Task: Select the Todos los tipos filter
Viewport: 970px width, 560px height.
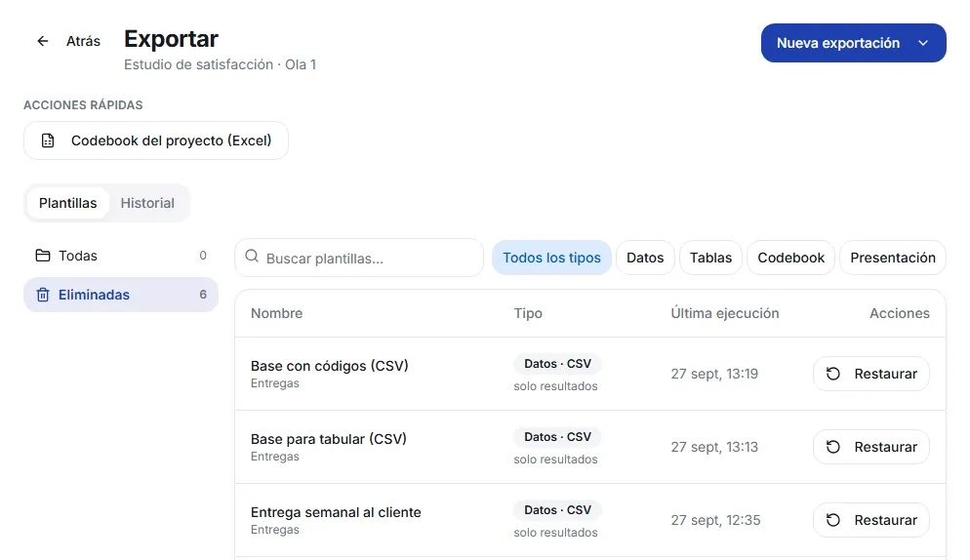Action: (x=551, y=258)
